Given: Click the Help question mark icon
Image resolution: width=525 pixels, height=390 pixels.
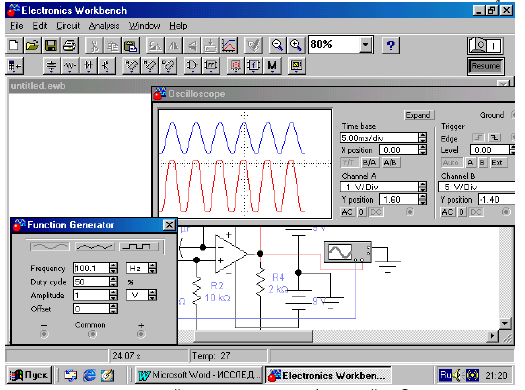Looking at the screenshot, I should [x=390, y=45].
